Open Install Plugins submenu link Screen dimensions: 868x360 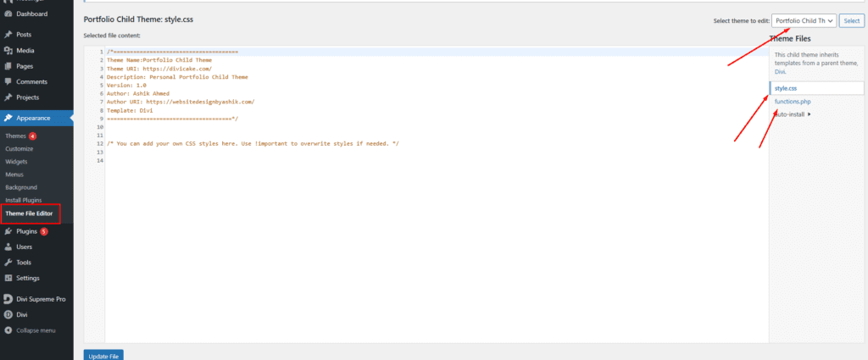23,200
